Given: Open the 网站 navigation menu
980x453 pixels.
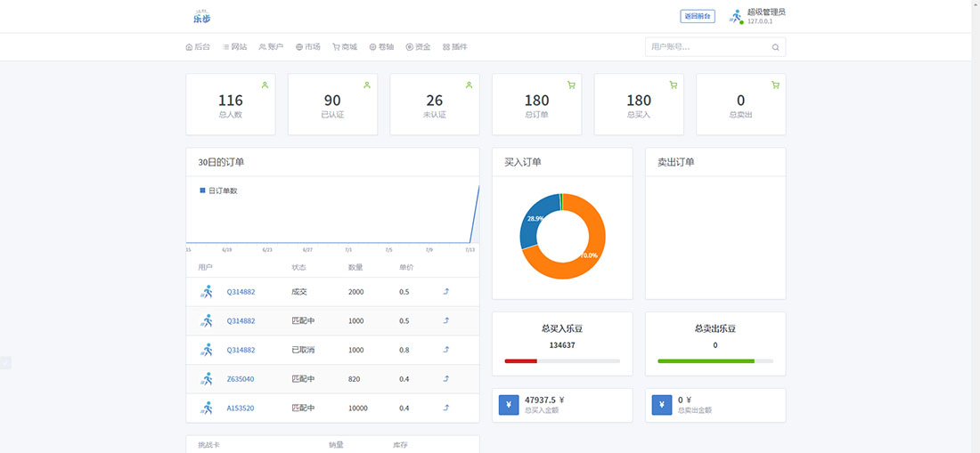Looking at the screenshot, I should coord(235,47).
